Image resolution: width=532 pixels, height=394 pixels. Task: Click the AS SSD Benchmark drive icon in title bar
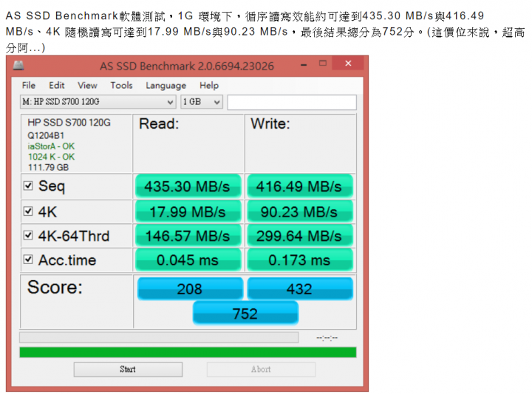point(18,65)
